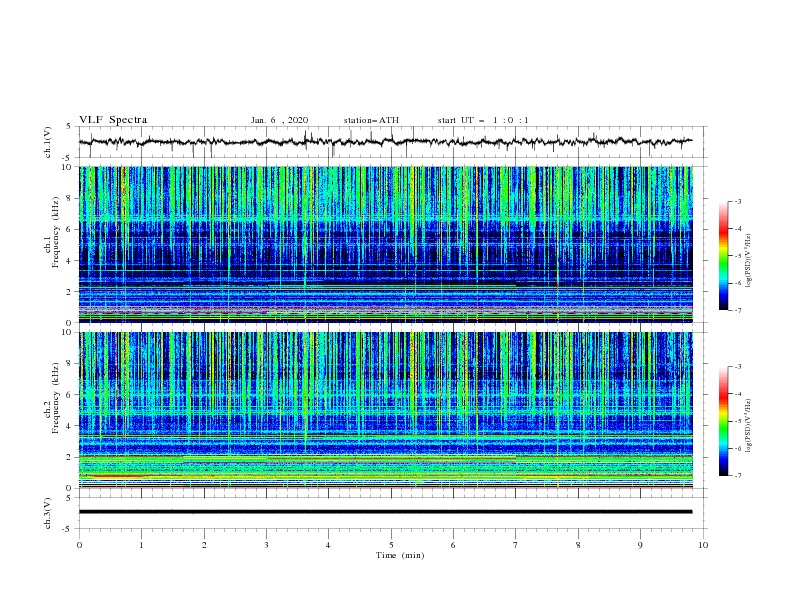The width and height of the screenshot is (792, 612).
Task: Click the 'ch.3(V)' axis label
Action: pyautogui.click(x=48, y=513)
